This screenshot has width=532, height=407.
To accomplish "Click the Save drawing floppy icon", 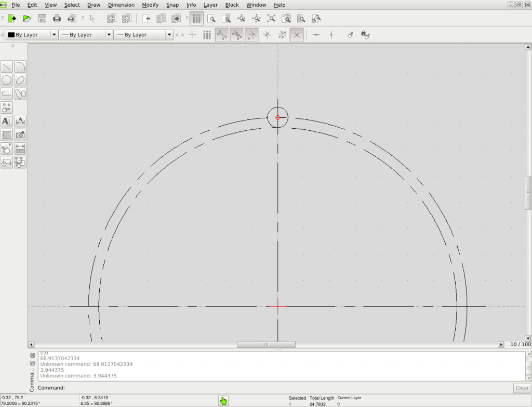I will (x=42, y=18).
